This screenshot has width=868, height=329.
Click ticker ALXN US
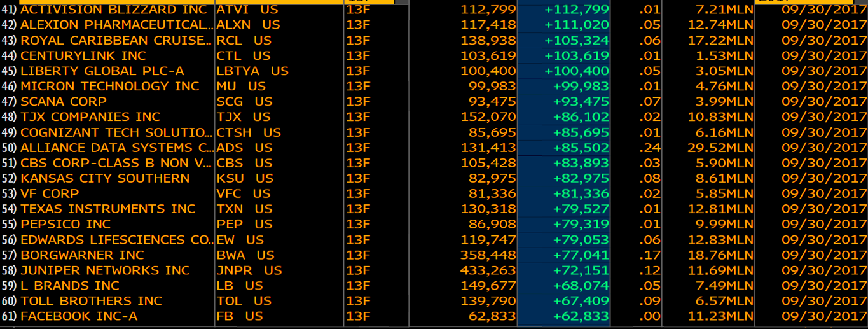point(248,25)
